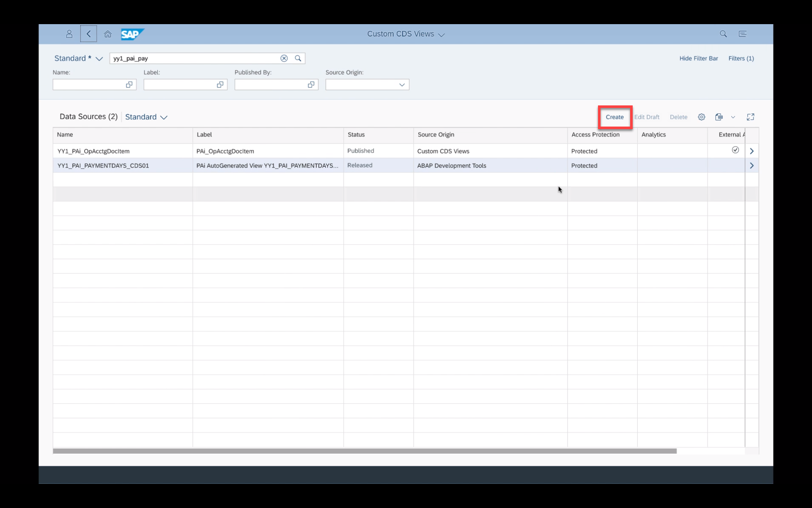This screenshot has width=812, height=508.
Task: Expand the Standard filter variant dropdown
Action: (x=99, y=59)
